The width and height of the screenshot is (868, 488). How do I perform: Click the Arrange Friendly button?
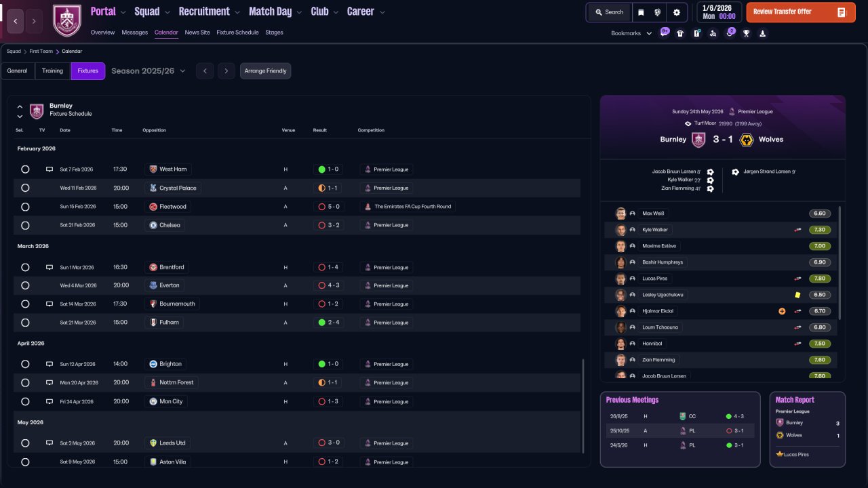(265, 71)
